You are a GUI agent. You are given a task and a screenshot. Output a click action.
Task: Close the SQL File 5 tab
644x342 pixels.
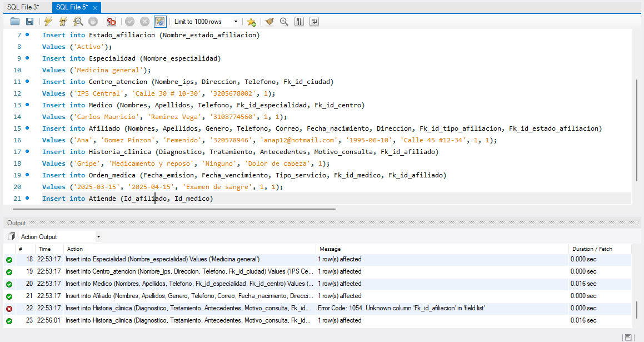[x=96, y=8]
